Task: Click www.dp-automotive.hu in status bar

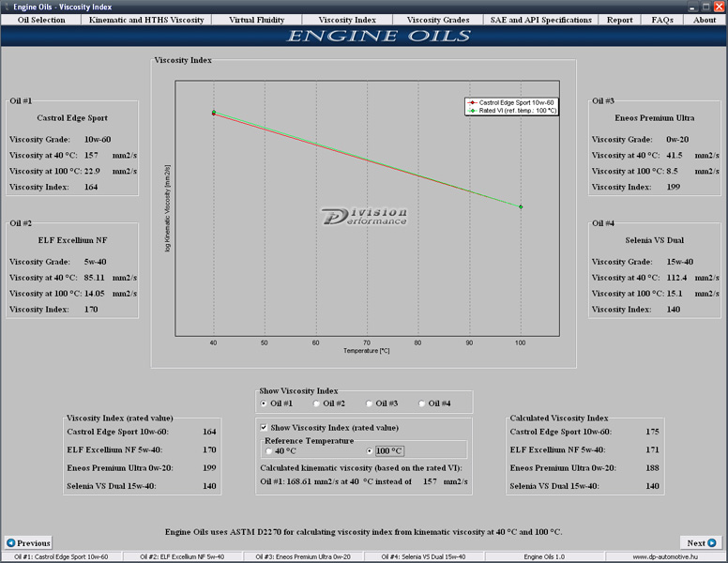Action: [x=665, y=556]
